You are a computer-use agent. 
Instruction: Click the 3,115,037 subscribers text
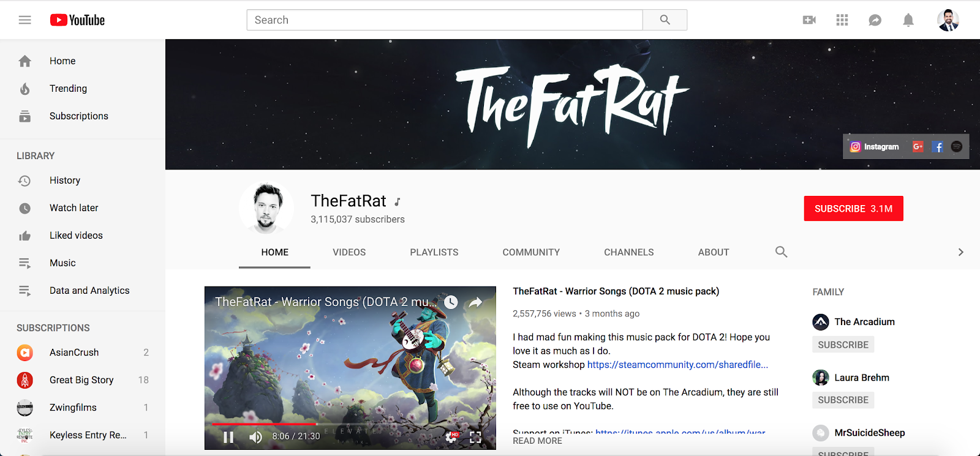click(x=358, y=219)
